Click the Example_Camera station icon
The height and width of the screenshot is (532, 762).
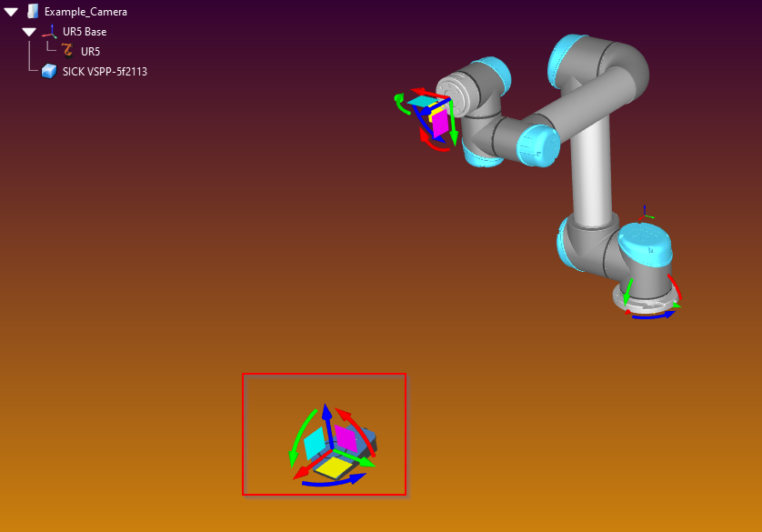33,11
